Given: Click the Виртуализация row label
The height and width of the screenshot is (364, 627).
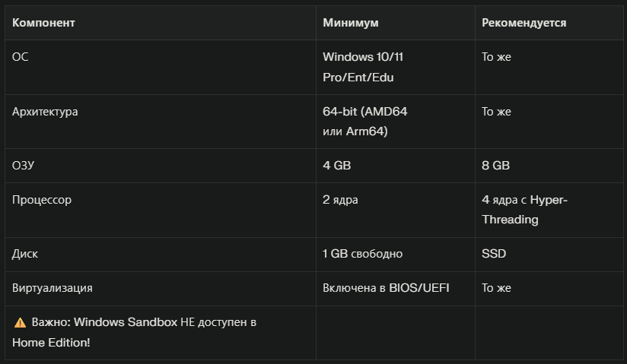Looking at the screenshot, I should [53, 288].
